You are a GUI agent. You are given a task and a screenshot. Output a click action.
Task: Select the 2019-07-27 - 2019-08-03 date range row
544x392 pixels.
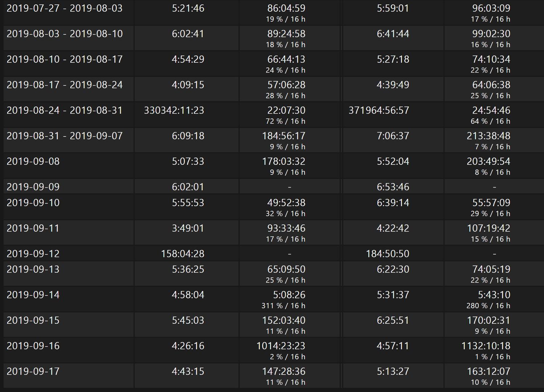(273, 13)
